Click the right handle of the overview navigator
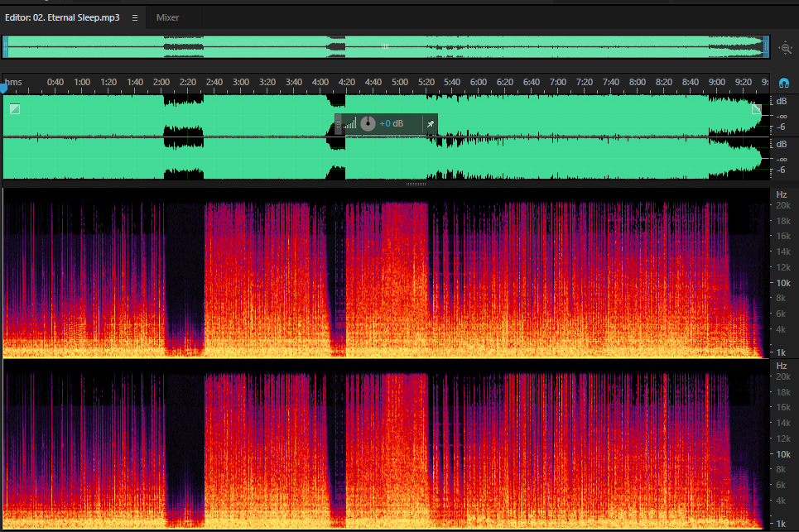This screenshot has height=532, width=799. click(x=766, y=47)
